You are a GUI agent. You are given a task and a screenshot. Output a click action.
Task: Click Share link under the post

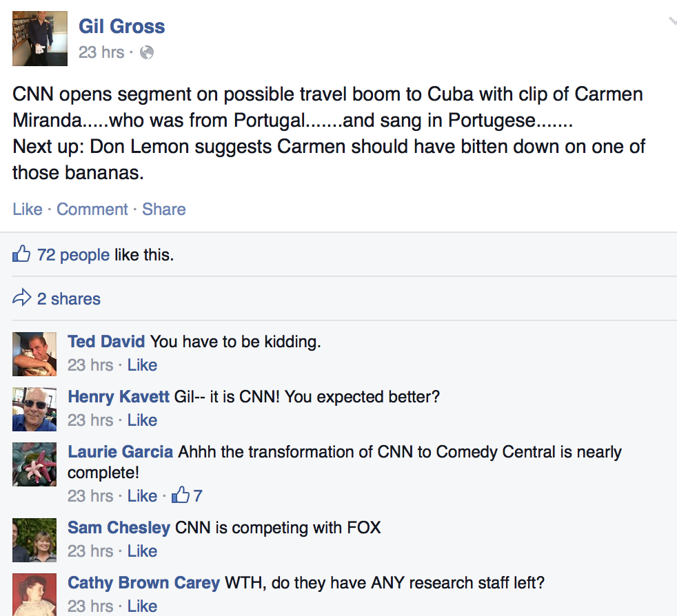coord(164,209)
